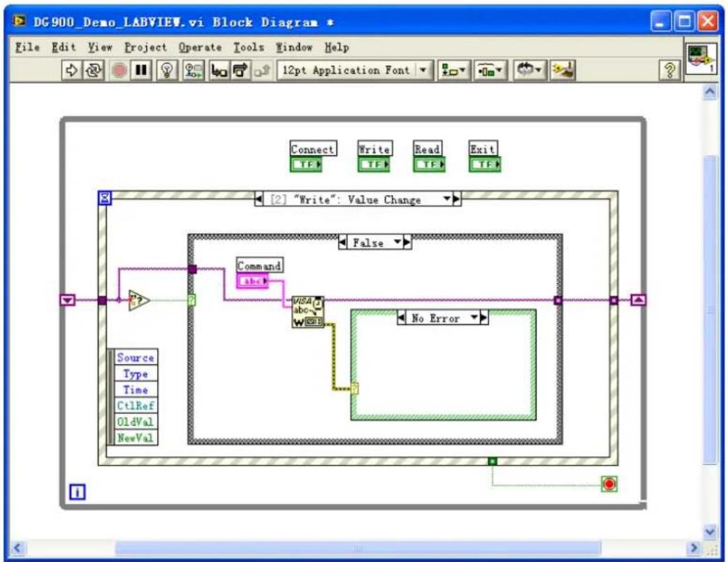Click the Step Into button
This screenshot has width=728, height=562.
point(219,71)
